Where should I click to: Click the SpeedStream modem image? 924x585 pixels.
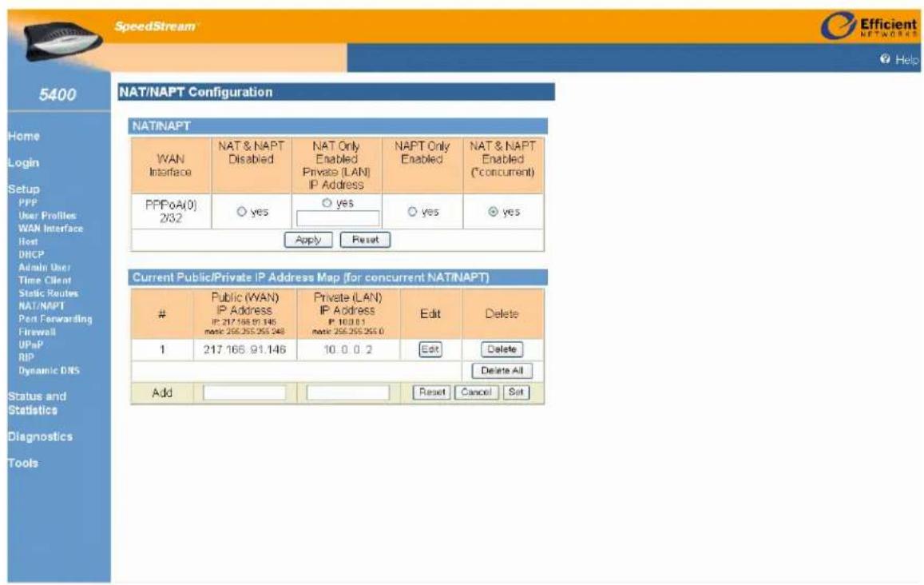63,40
